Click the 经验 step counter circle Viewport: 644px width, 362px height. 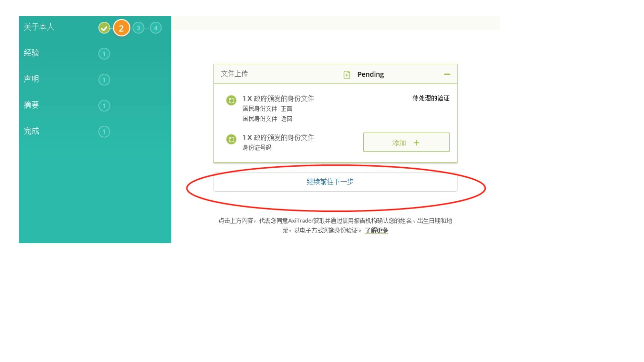point(104,54)
